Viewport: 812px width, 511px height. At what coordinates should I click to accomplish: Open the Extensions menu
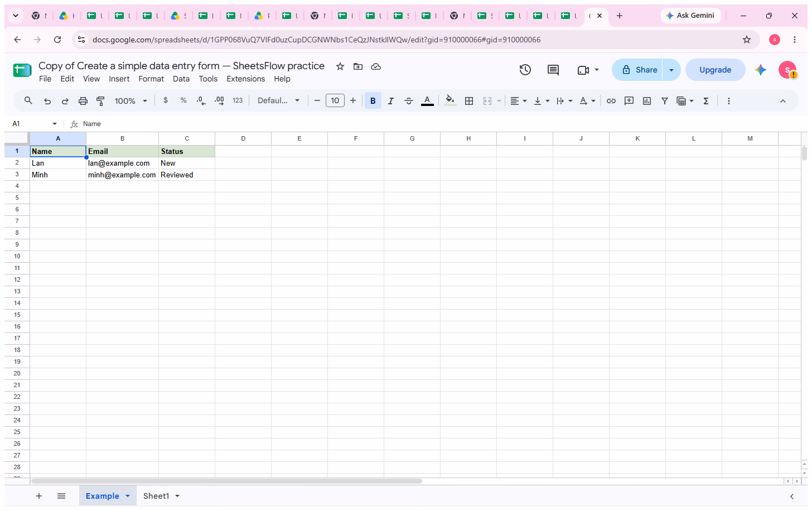[245, 79]
